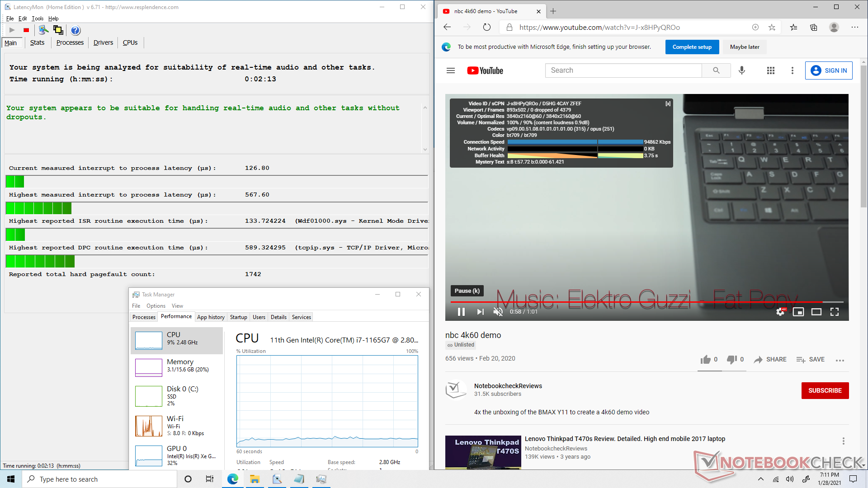Screen dimensions: 868x488
Task: Switch to LatencyMon Processes tab
Action: [x=70, y=42]
